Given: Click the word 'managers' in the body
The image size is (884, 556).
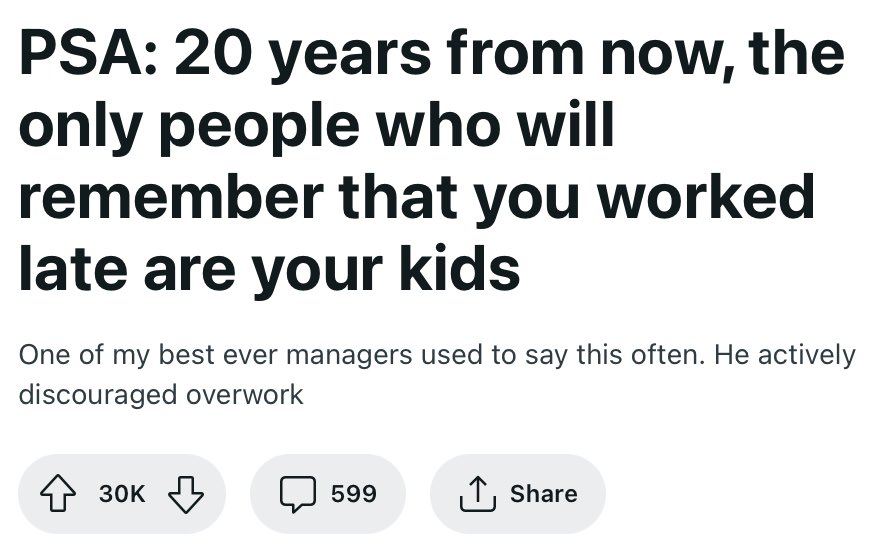Looking at the screenshot, I should point(349,356).
